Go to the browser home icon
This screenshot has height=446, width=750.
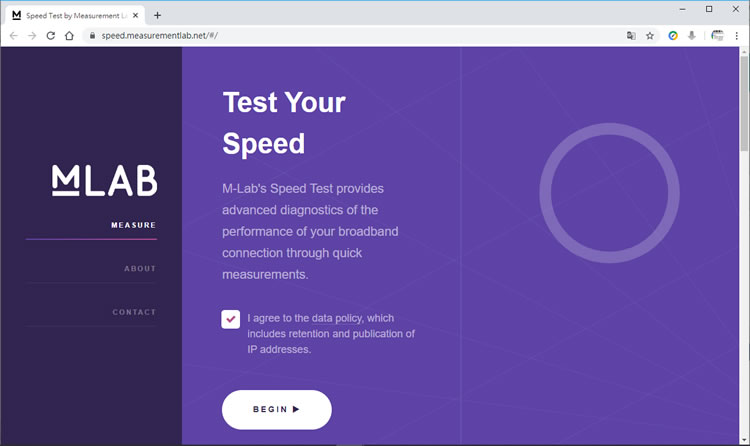coord(69,36)
